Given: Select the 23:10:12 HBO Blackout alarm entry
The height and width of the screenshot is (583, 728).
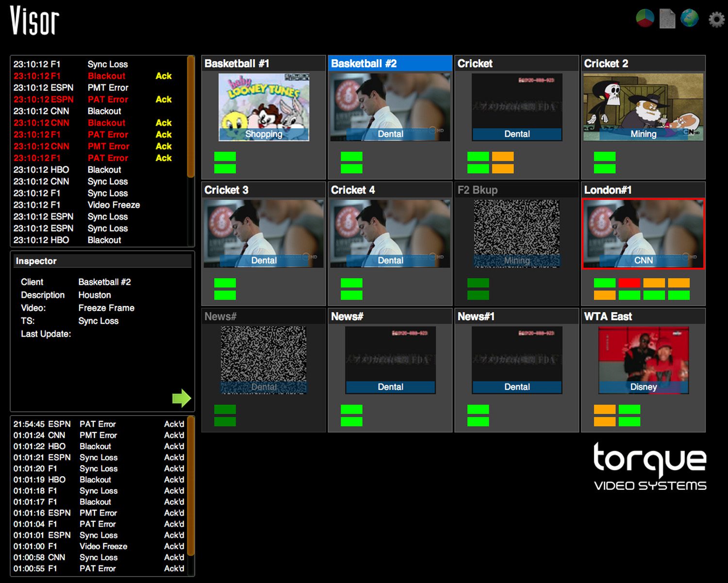Looking at the screenshot, I should click(73, 170).
